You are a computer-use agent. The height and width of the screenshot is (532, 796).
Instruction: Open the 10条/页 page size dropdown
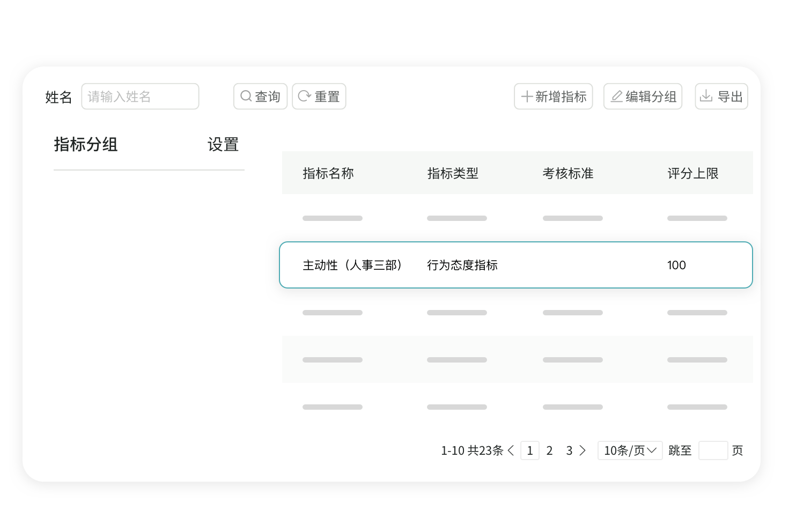click(x=630, y=450)
